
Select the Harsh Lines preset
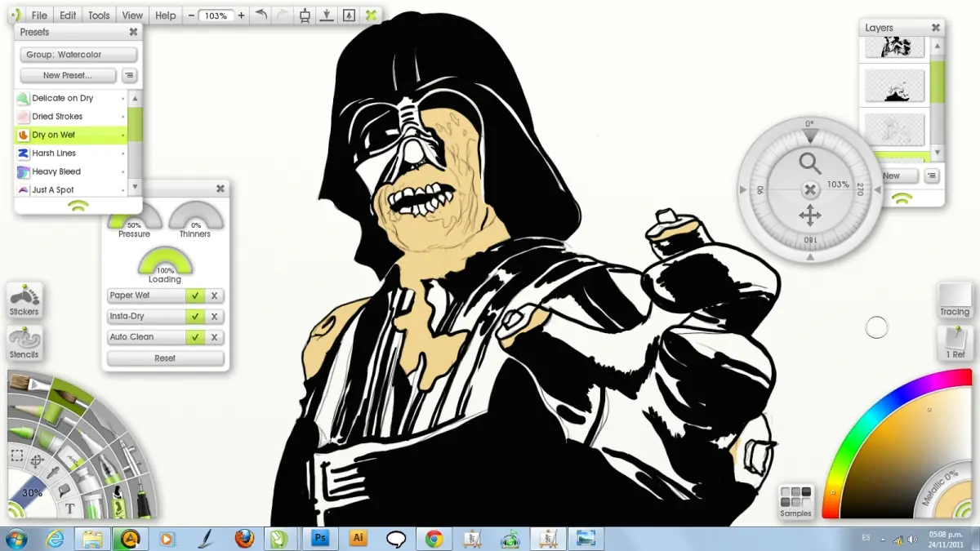(x=71, y=153)
